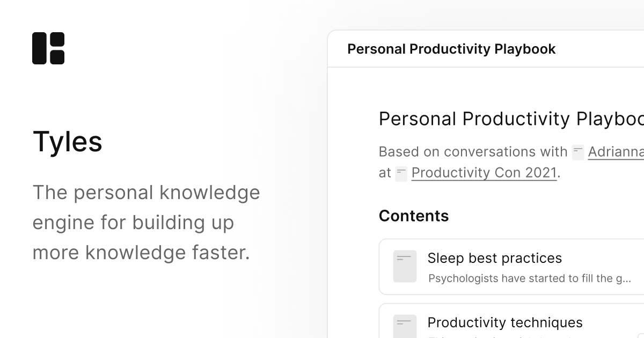Click the word "at" before Productivity Con
Viewport: 644px width, 338px height.
click(x=385, y=173)
